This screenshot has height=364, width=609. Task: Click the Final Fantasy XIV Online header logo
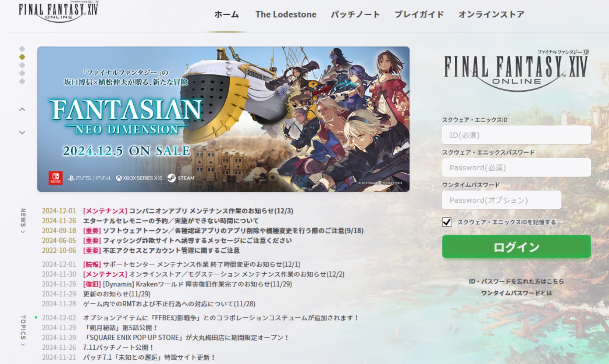(59, 12)
